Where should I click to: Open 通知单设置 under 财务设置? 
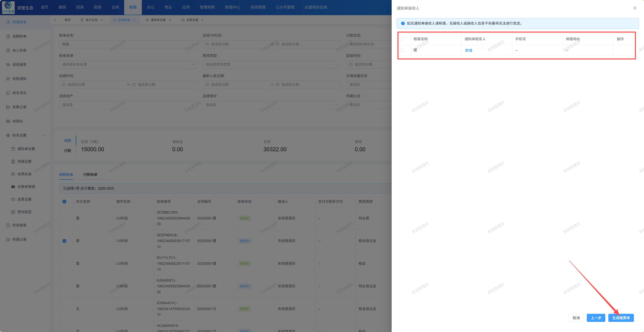[26, 149]
